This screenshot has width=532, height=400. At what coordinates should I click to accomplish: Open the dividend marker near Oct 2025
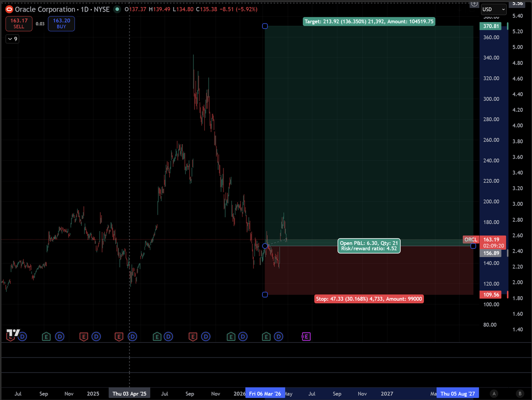pyautogui.click(x=206, y=337)
